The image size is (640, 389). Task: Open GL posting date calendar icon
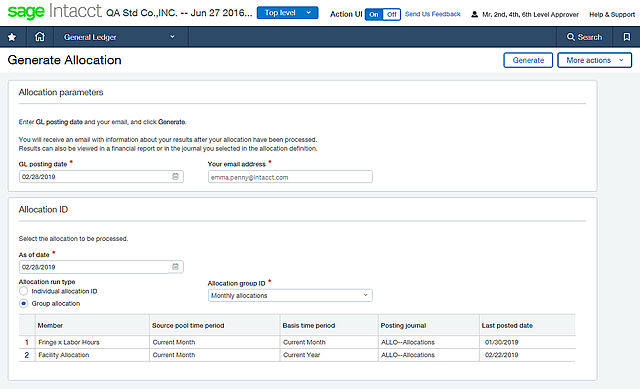click(176, 176)
